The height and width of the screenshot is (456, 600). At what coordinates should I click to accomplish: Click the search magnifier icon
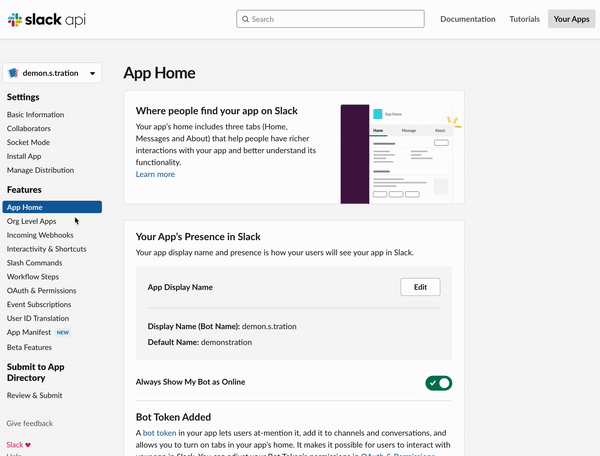point(246,19)
